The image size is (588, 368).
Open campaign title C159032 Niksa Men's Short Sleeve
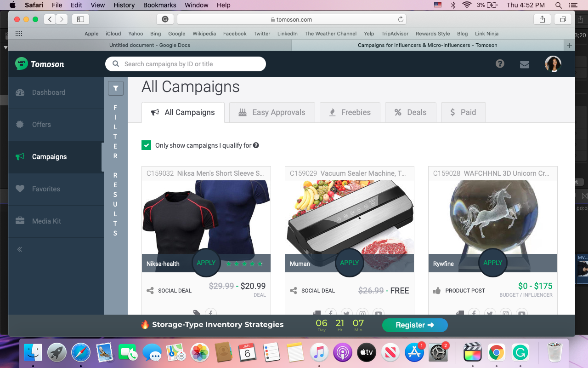point(205,173)
